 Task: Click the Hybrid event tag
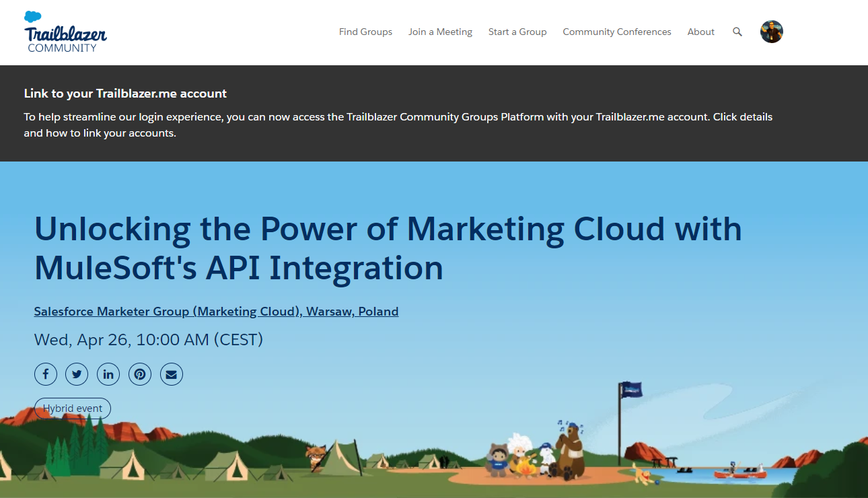[x=73, y=408]
